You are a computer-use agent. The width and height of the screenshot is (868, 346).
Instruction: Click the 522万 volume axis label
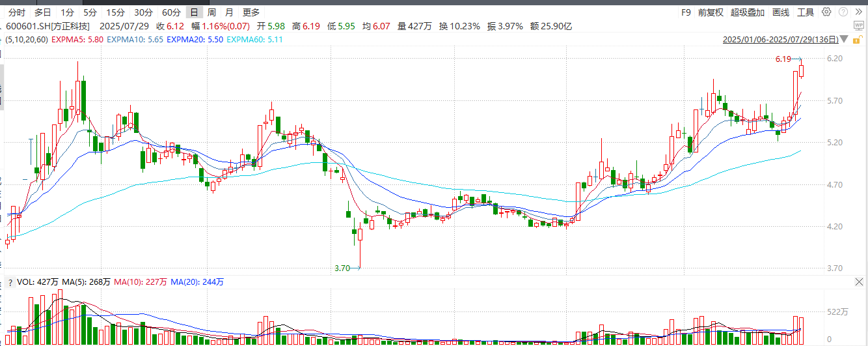[837, 312]
